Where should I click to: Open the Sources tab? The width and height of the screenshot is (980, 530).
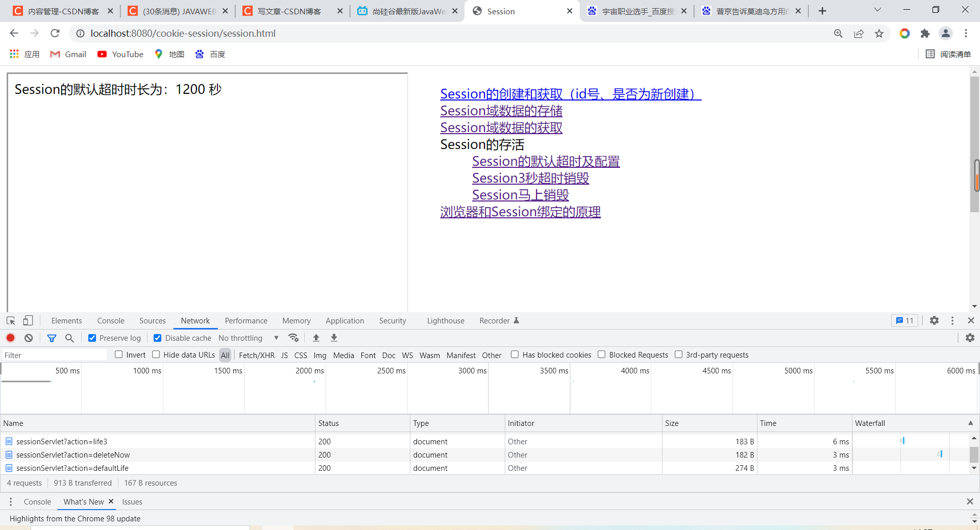tap(153, 320)
